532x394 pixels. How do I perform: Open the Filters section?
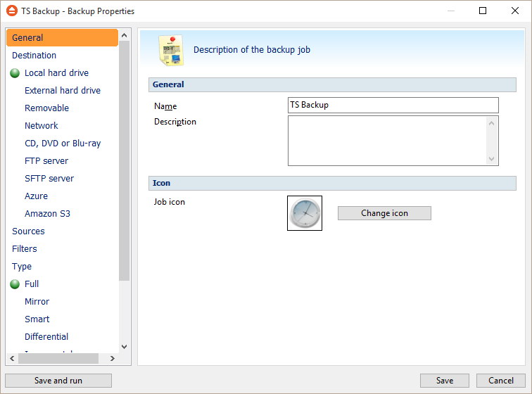[25, 249]
